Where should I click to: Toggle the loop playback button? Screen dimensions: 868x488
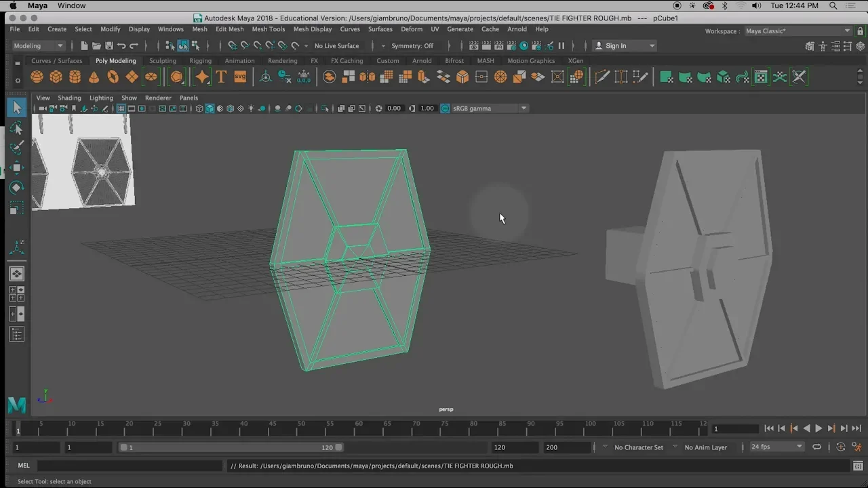(x=817, y=447)
